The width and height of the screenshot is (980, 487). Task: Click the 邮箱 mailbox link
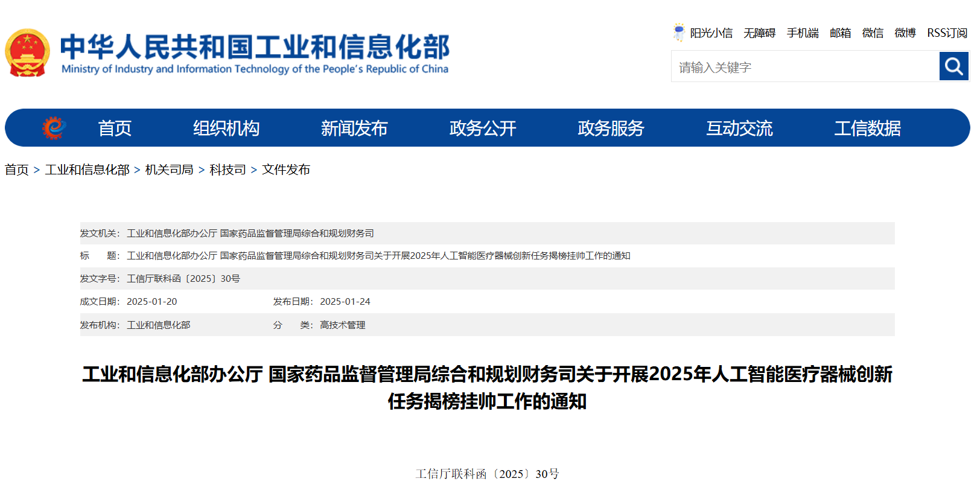840,33
